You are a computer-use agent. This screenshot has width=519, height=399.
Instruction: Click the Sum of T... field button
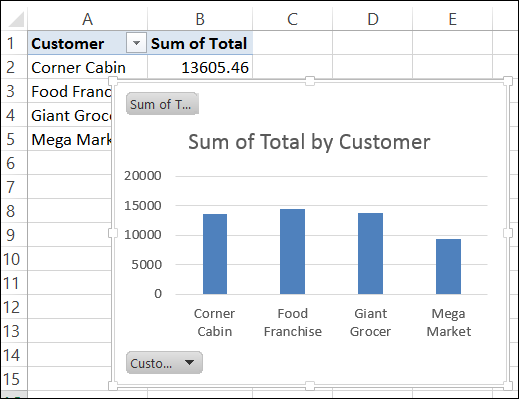162,104
